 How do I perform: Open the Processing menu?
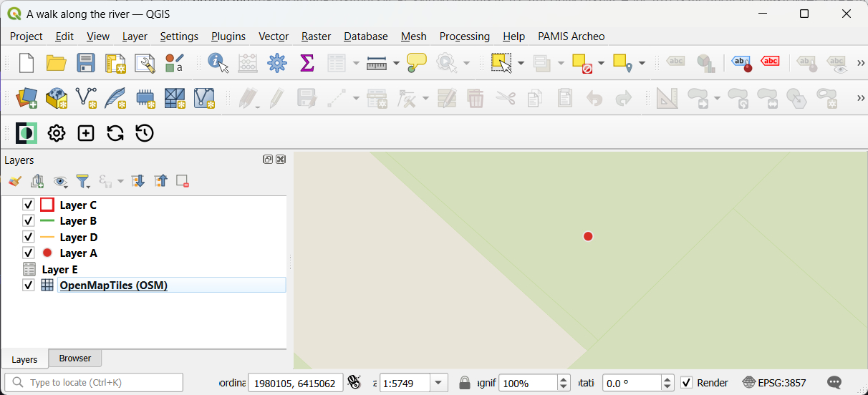tap(465, 36)
